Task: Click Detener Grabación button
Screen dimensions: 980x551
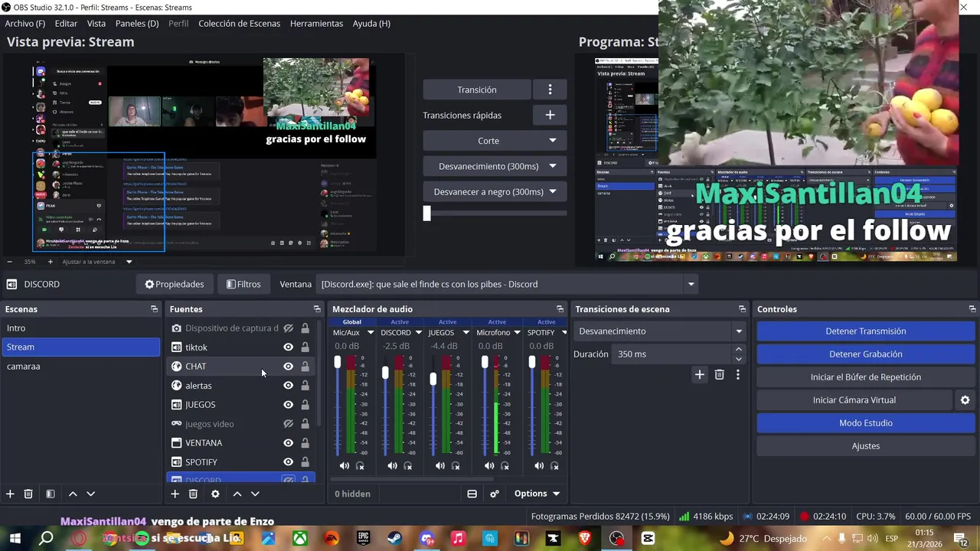Action: [x=865, y=354]
